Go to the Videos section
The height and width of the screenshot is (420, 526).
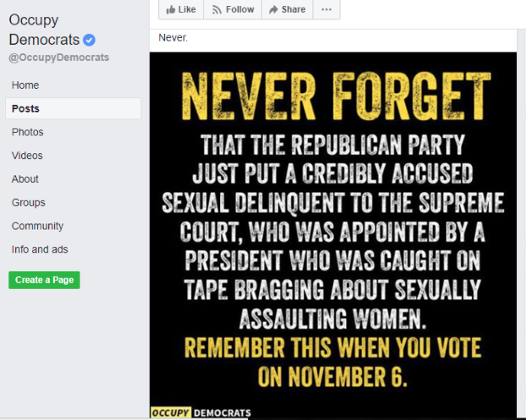pos(27,155)
